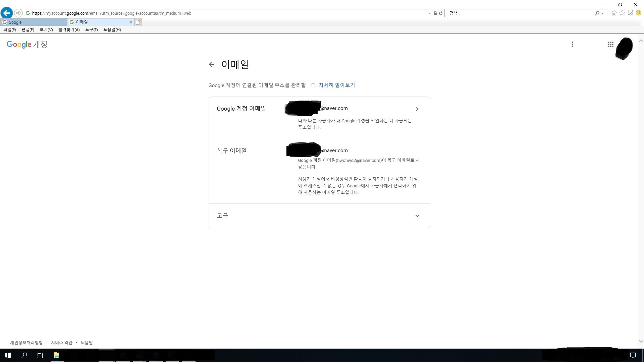Open the 개인정보처리방침 footer link

26,343
